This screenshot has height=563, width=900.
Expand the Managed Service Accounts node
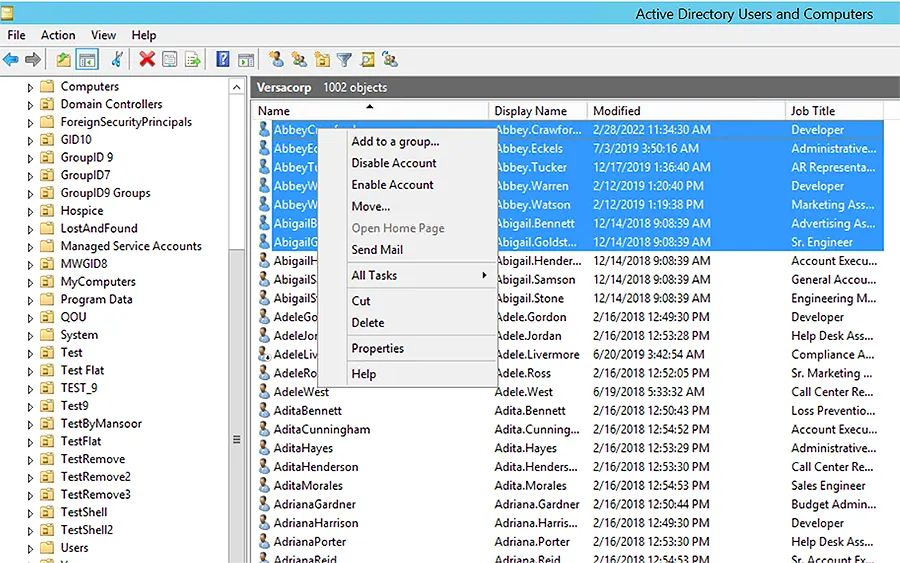[30, 247]
